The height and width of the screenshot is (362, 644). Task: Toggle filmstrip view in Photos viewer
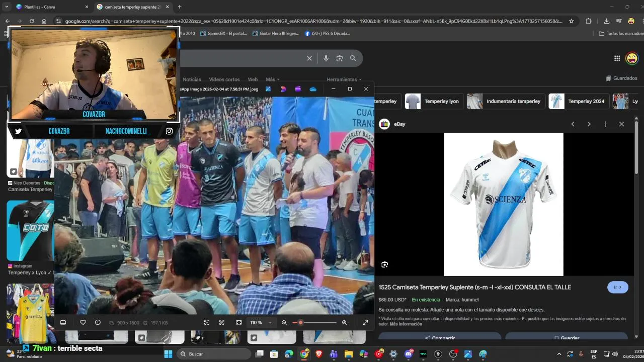click(63, 323)
